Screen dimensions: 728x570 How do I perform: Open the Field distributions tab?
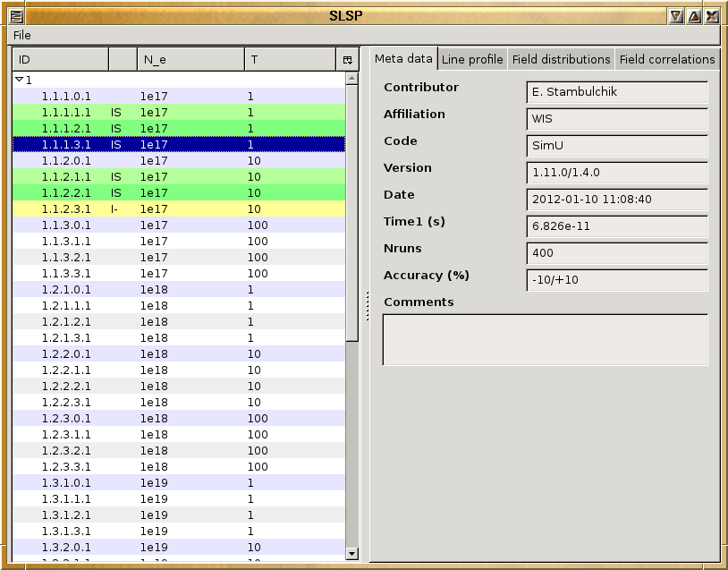(x=561, y=60)
